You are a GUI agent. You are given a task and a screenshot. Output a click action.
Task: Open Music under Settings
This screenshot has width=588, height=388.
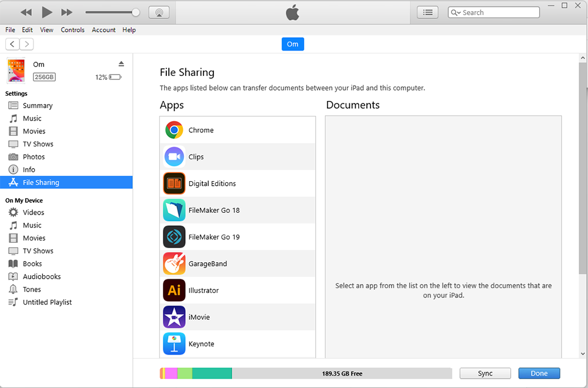tap(32, 118)
